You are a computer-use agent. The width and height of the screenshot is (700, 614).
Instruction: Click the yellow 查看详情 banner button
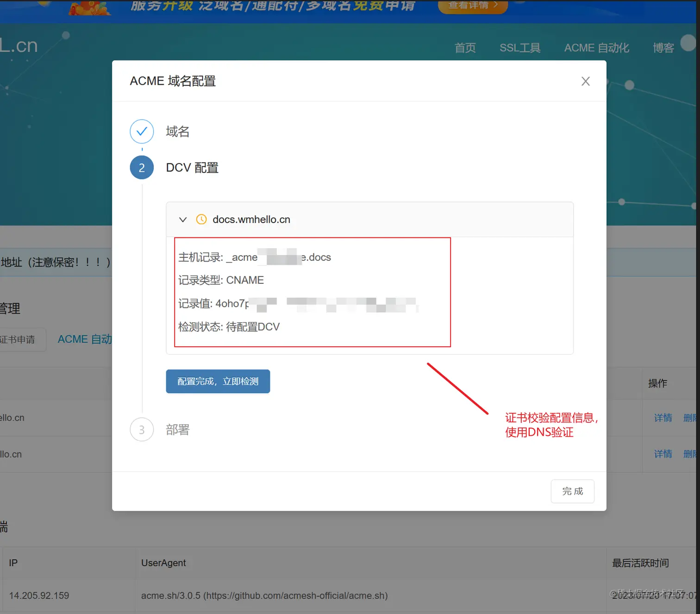tap(472, 6)
